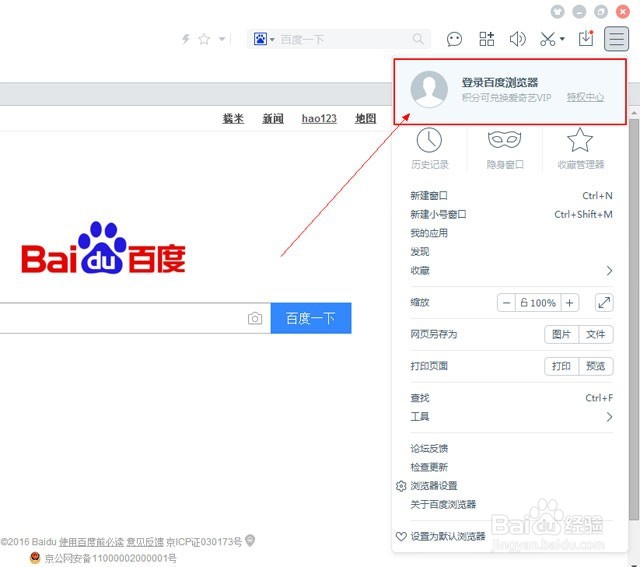This screenshot has width=640, height=567.
Task: Open the 地图 link
Action: coord(365,119)
